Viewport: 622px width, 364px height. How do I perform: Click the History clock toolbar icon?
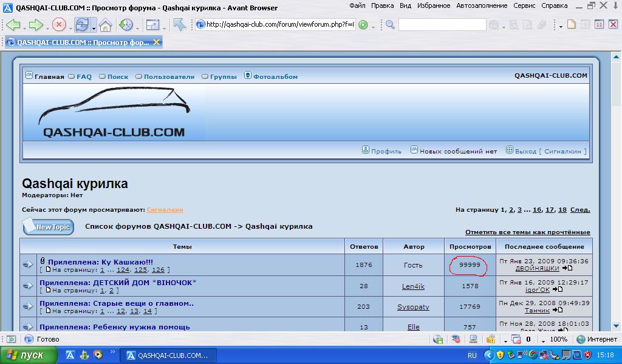[126, 25]
